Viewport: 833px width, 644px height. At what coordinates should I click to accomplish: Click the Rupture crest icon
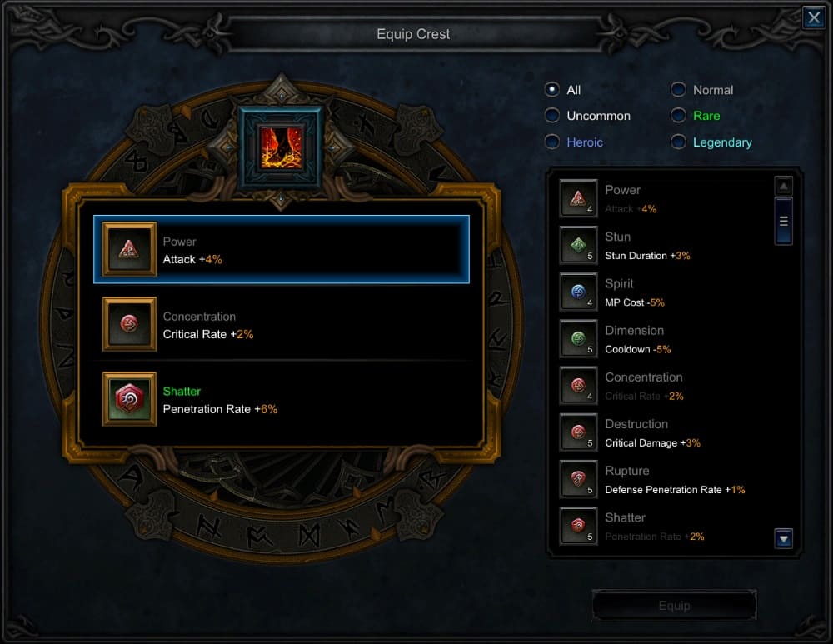click(579, 479)
